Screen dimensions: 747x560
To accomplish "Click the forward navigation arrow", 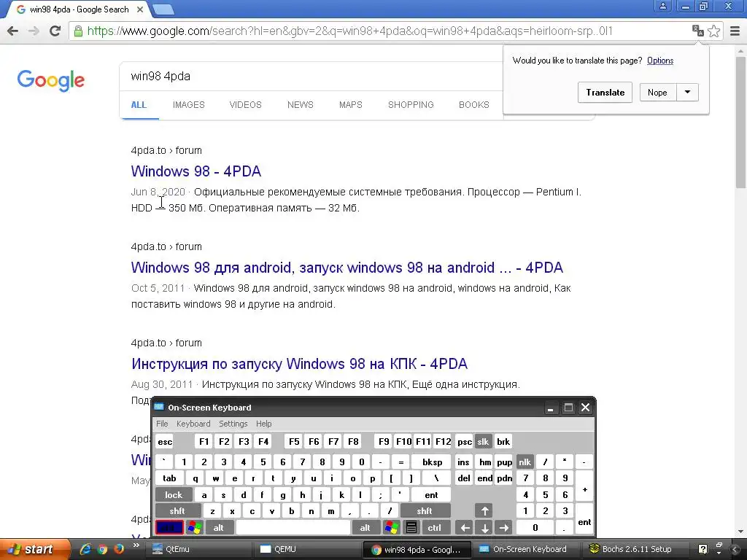I will (x=34, y=31).
